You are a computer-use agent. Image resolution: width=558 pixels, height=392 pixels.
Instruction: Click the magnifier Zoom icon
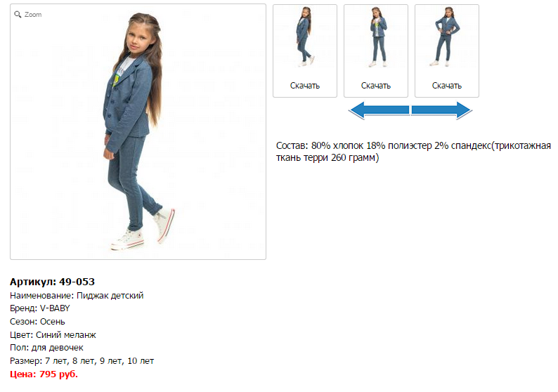18,14
